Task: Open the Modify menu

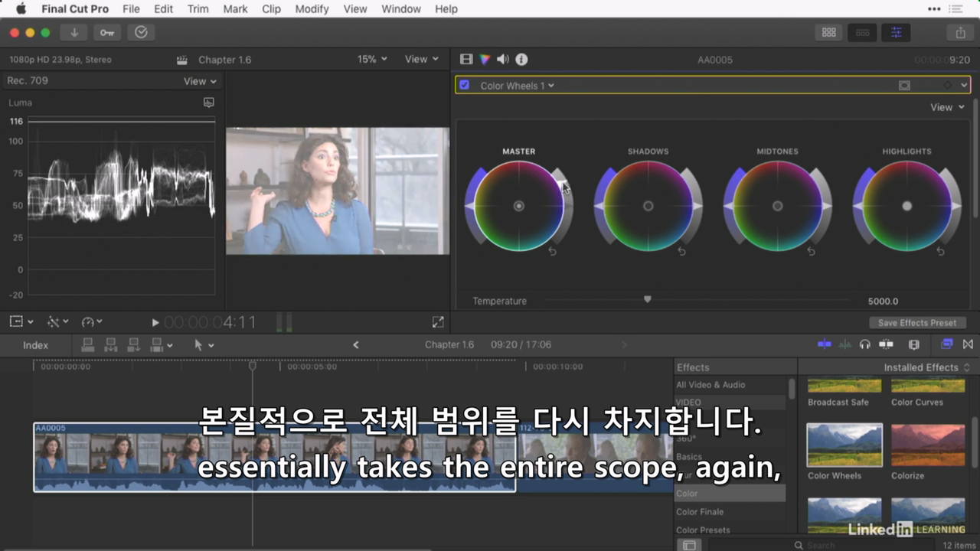Action: [x=312, y=9]
